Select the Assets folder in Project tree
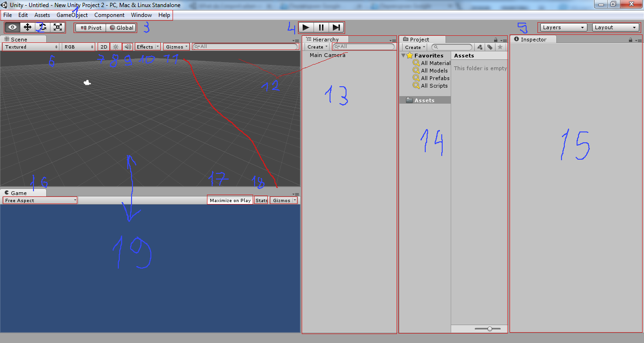The image size is (644, 343). (425, 100)
